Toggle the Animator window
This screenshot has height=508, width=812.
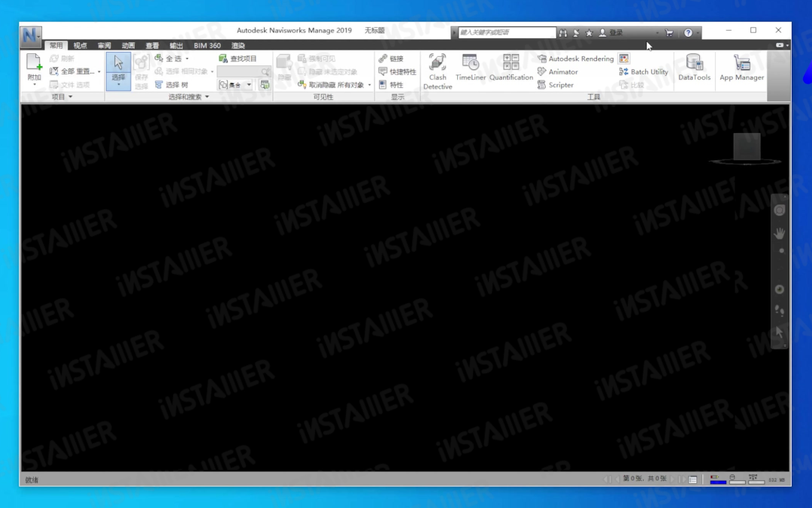[558, 71]
